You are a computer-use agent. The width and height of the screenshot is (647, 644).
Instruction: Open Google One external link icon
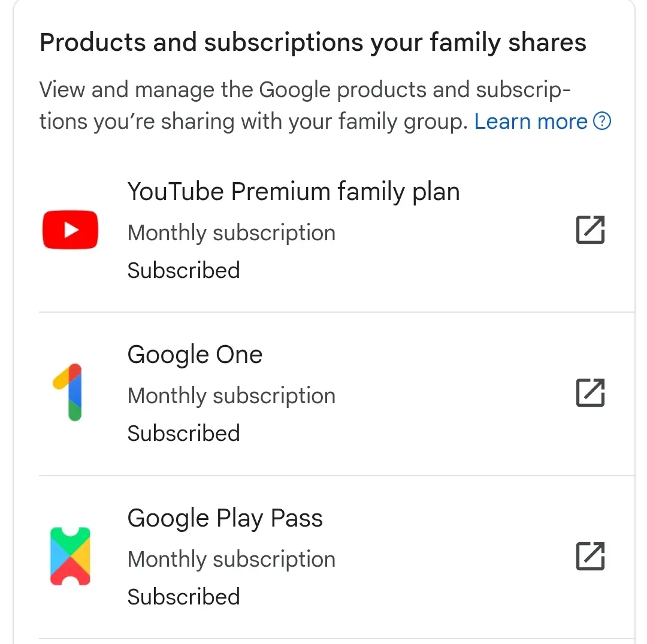click(590, 392)
